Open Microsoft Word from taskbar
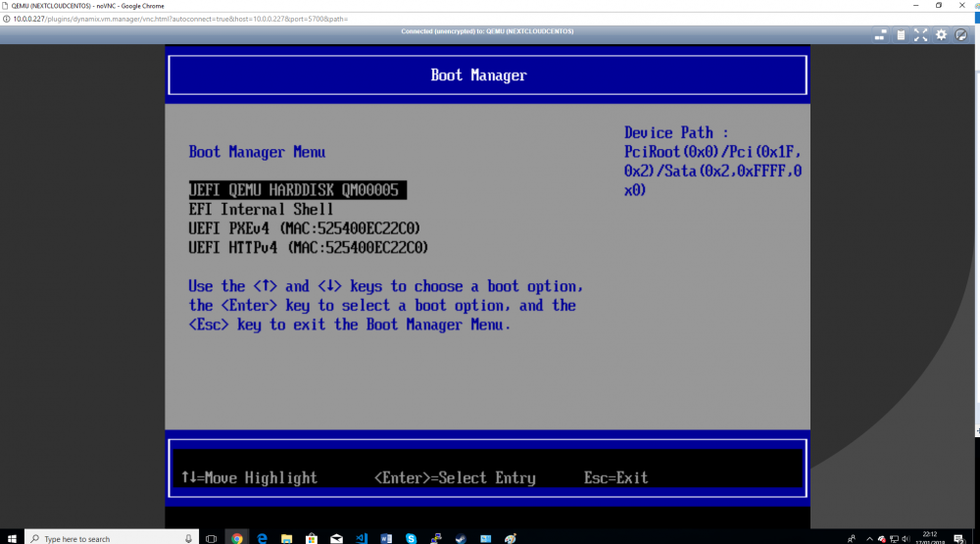The height and width of the screenshot is (544, 980). tap(386, 538)
